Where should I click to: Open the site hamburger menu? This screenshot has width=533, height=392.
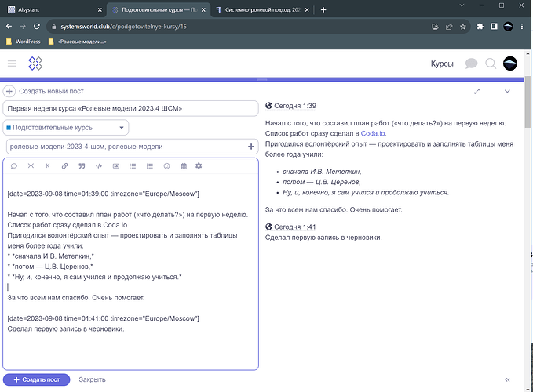[12, 64]
